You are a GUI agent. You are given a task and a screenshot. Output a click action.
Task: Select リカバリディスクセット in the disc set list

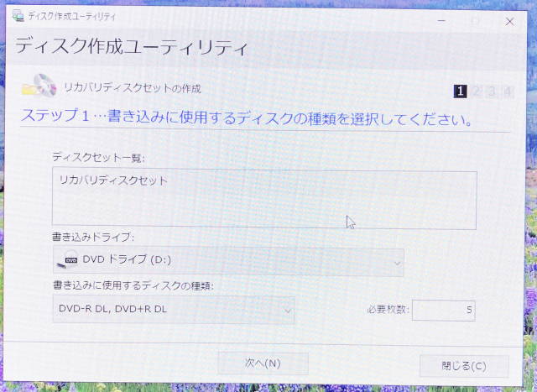113,180
